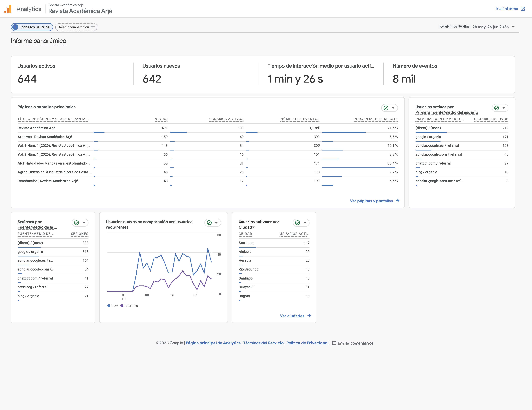Click NÚMERO DE EVENTOS column header
The height and width of the screenshot is (410, 532).
pyautogui.click(x=300, y=119)
